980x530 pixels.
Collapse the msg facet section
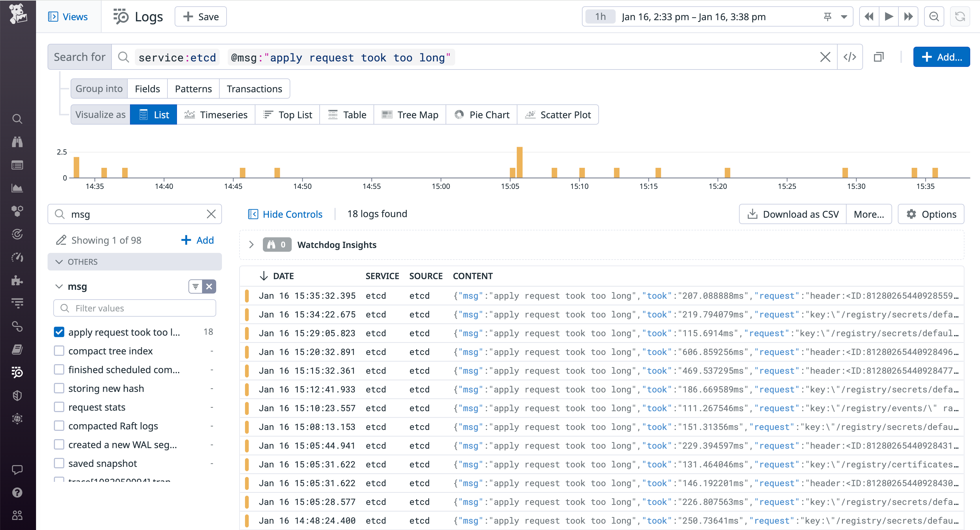pyautogui.click(x=59, y=287)
